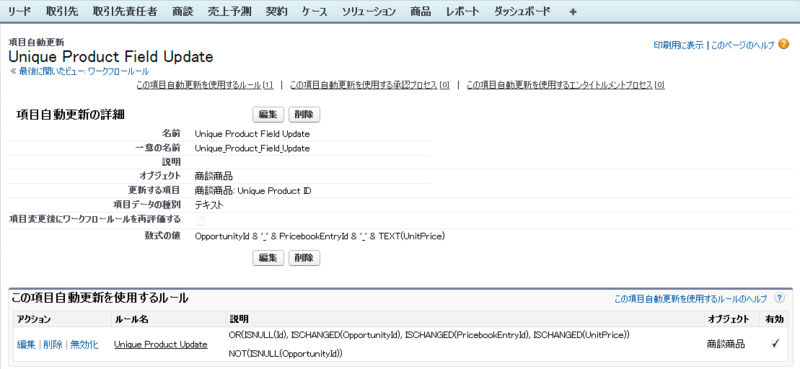Click the orange help question mark icon

(x=784, y=44)
